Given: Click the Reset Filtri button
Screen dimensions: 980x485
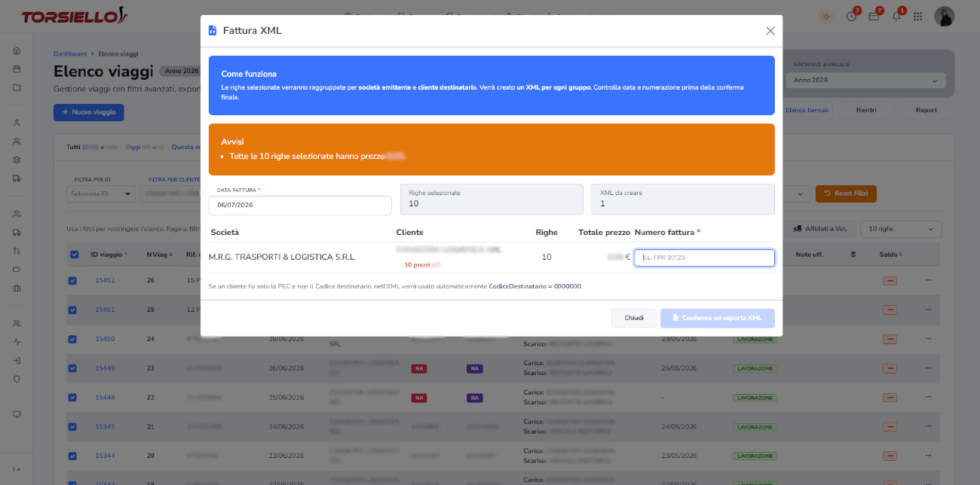Looking at the screenshot, I should (846, 194).
